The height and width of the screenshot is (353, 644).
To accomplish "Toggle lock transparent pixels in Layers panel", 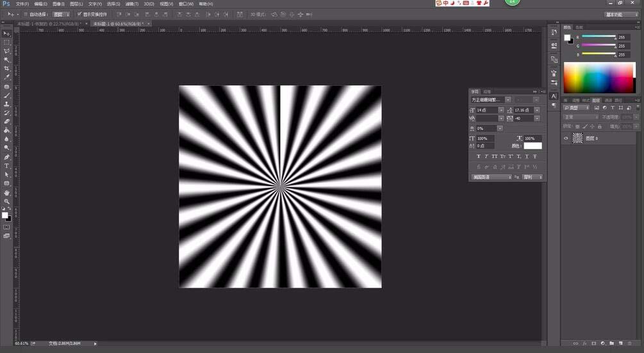I will point(577,126).
